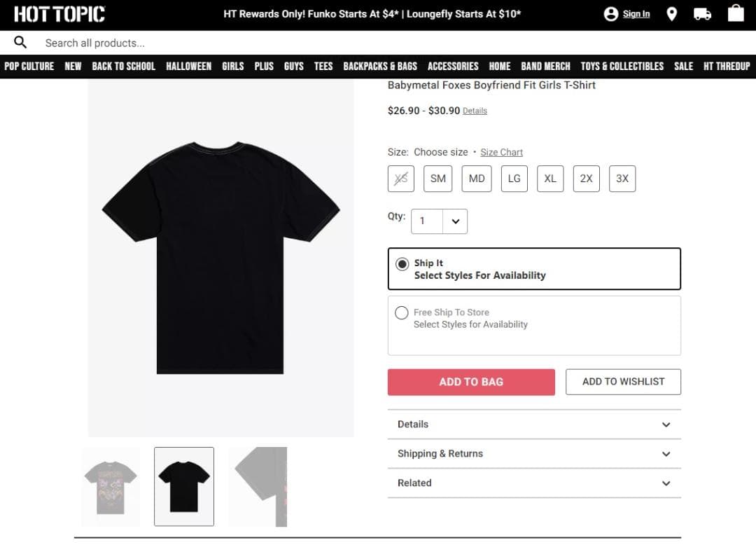Expand the Details section

click(534, 425)
